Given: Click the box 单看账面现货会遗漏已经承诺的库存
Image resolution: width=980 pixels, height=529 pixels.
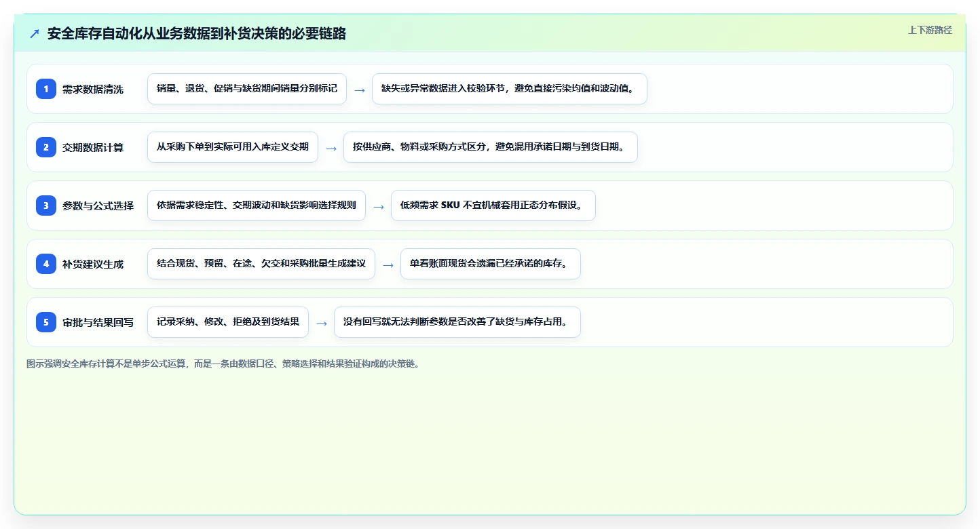Looking at the screenshot, I should (x=491, y=264).
